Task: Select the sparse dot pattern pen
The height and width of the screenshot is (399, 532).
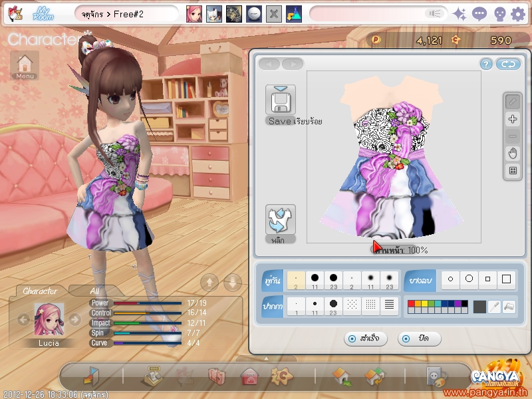Action: (x=352, y=306)
